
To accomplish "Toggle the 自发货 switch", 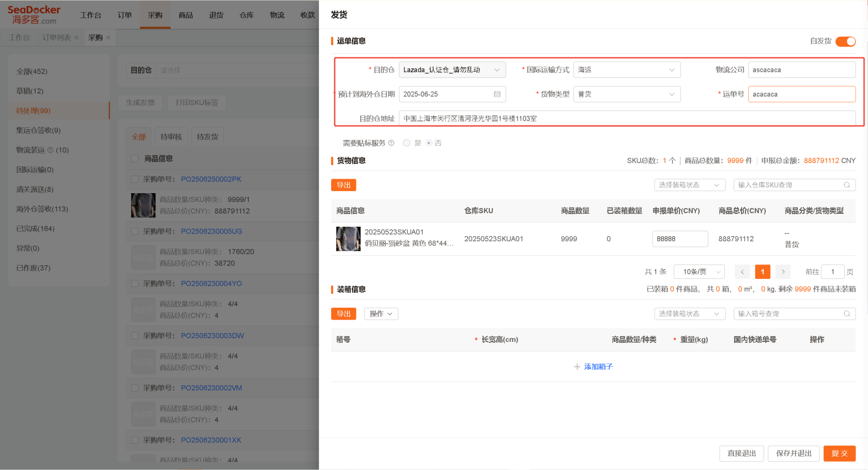I will coord(845,41).
